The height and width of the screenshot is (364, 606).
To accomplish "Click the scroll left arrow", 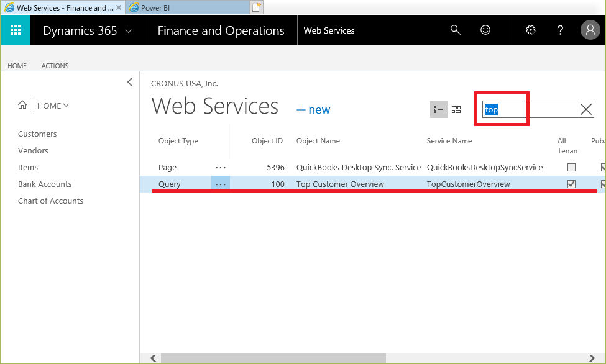I will tap(154, 358).
